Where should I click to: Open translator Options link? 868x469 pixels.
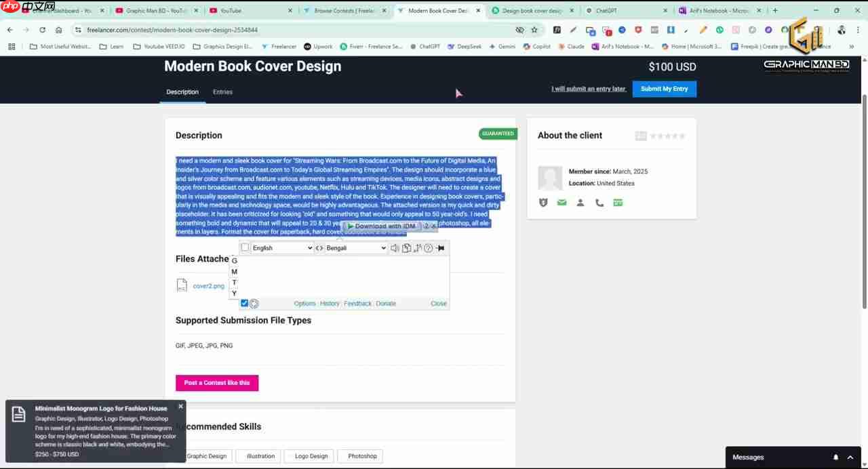305,304
